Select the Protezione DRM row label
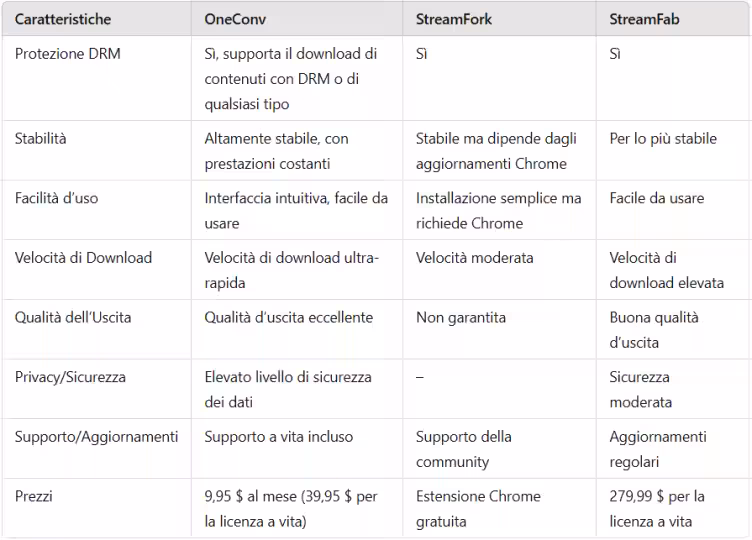Screen dimensions: 752x540 click(x=67, y=54)
